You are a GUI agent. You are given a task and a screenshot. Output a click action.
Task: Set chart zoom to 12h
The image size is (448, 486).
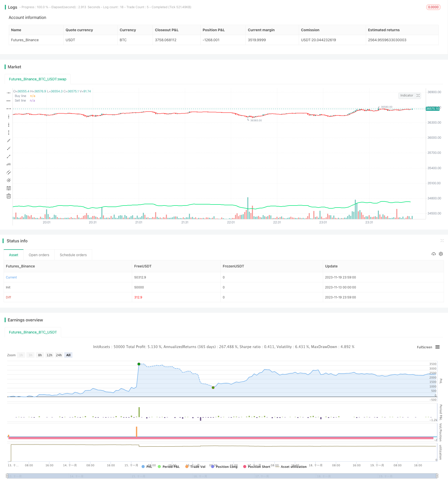[49, 355]
